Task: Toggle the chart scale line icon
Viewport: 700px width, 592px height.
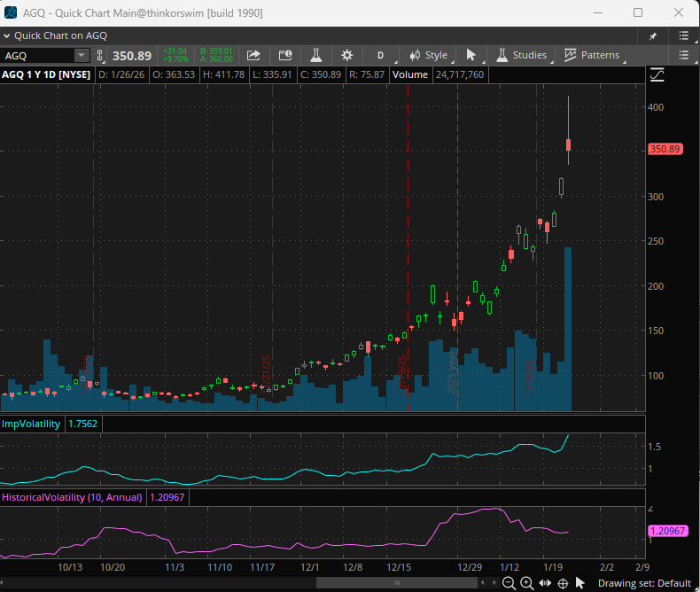Action: tap(657, 74)
